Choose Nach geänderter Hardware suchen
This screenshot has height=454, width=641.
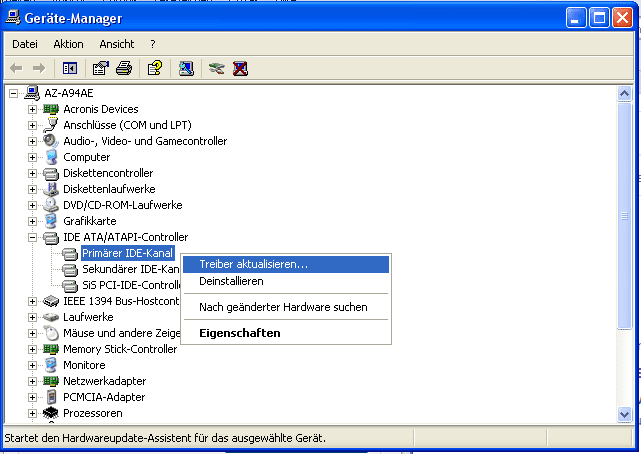286,307
